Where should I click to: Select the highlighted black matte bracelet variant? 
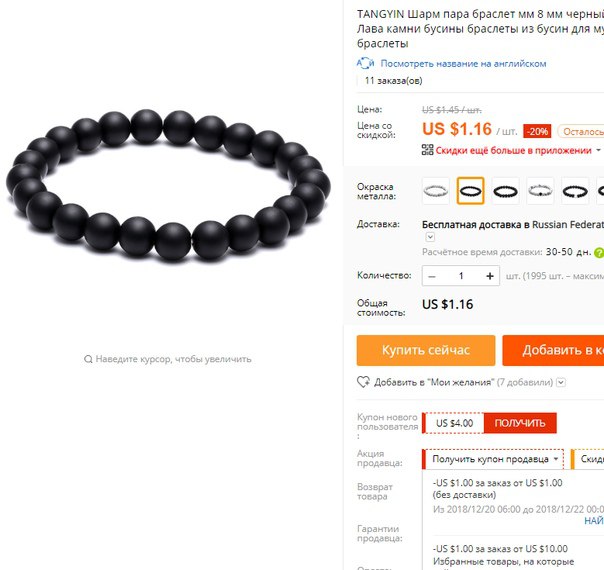click(471, 191)
